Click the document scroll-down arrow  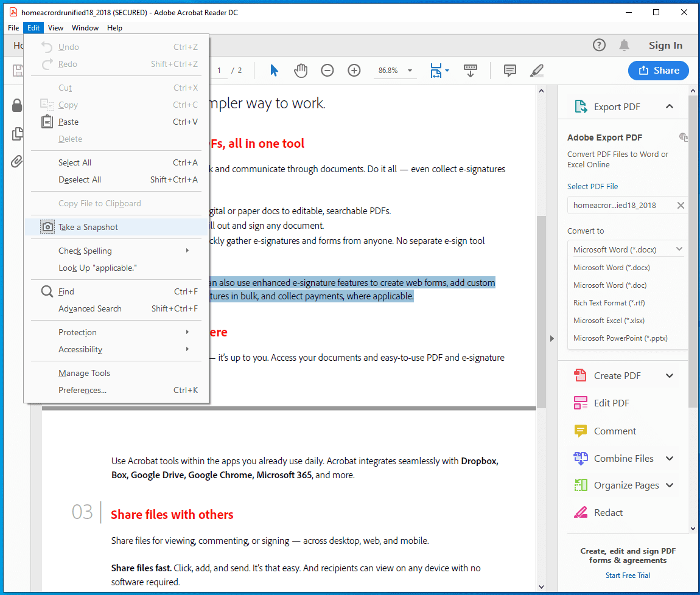[542, 587]
